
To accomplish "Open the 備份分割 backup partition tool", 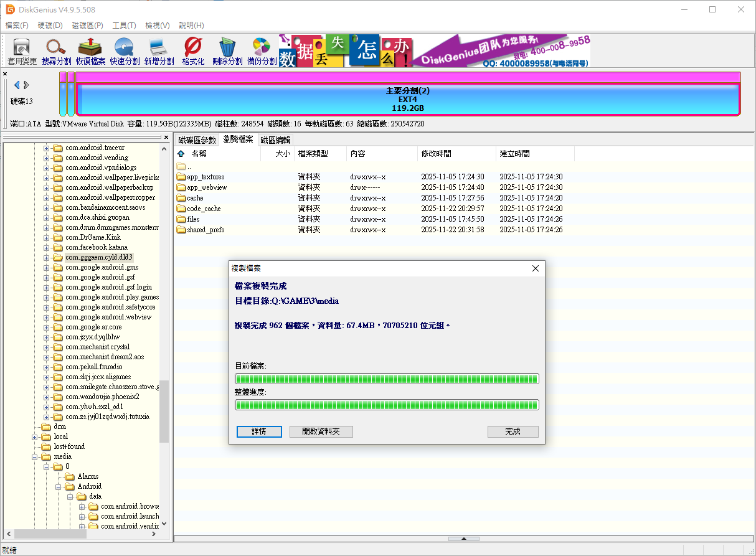I will (x=262, y=51).
